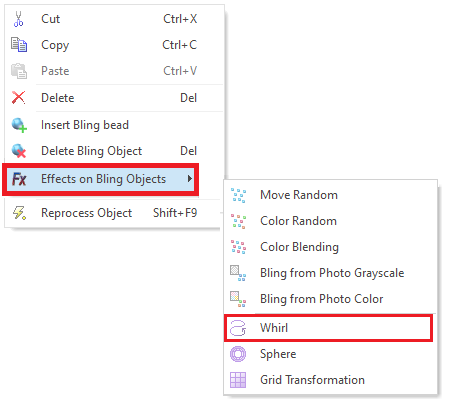The width and height of the screenshot is (452, 408).
Task: Click the Reprocess Object lightning icon
Action: 19,213
